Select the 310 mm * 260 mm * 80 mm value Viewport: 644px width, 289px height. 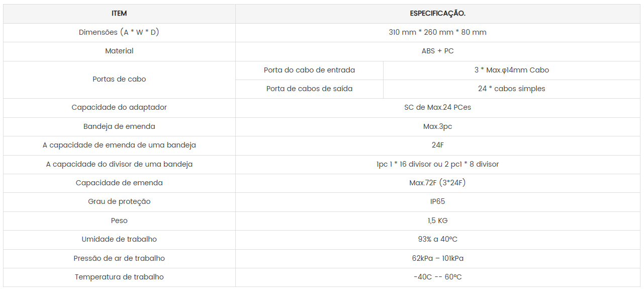(438, 32)
